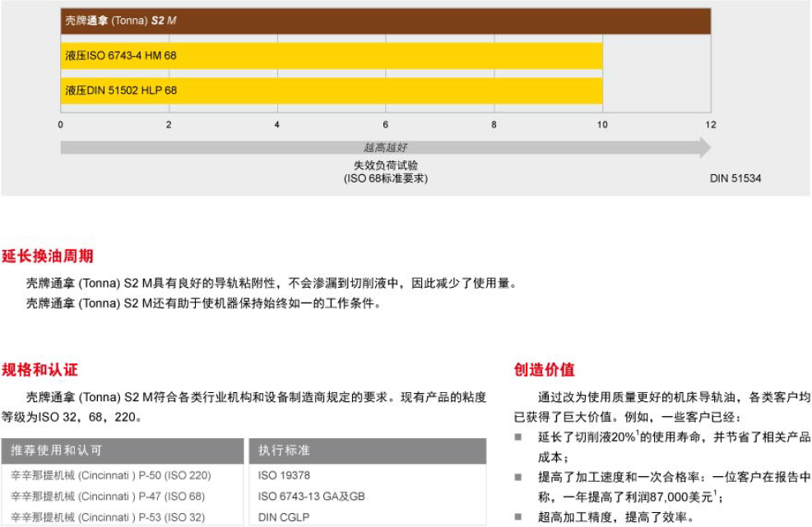Click the Cincinnati P-50 (ISO 220) row
Screen dimensions: 812x527
[x=111, y=475]
